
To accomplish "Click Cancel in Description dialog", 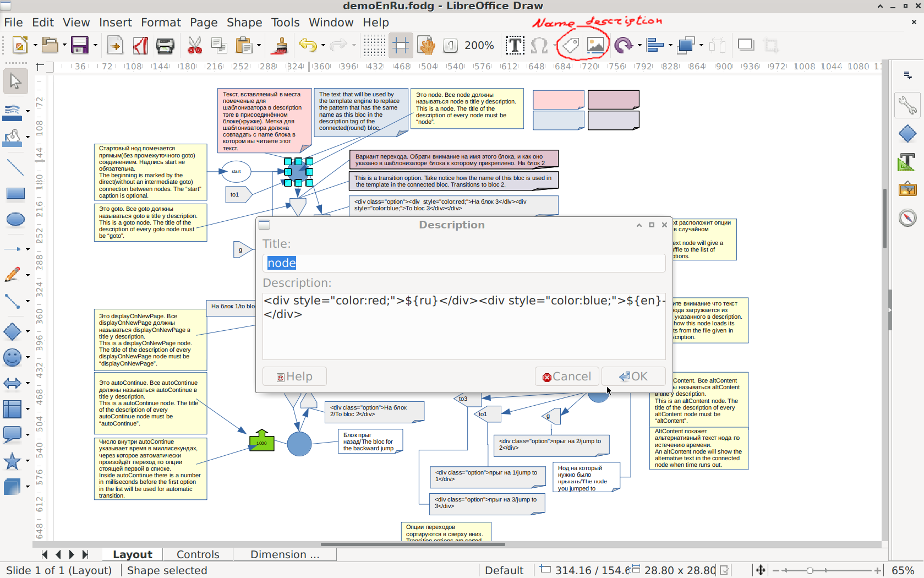I will pyautogui.click(x=567, y=377).
